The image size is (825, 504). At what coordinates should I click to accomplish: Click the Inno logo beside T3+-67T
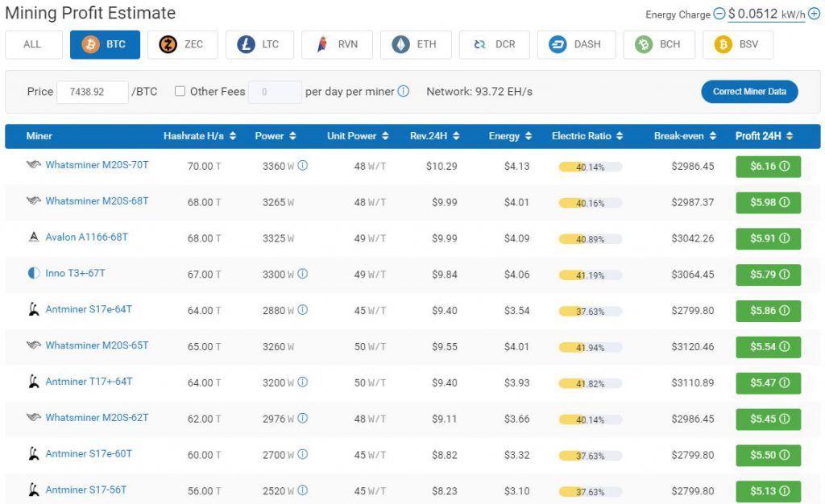tap(34, 274)
